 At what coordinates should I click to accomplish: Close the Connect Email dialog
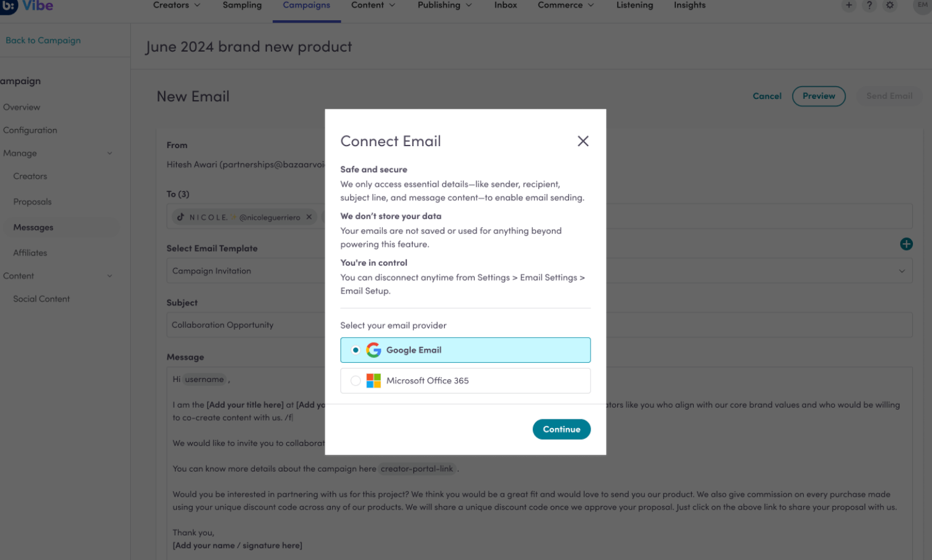[x=583, y=141]
